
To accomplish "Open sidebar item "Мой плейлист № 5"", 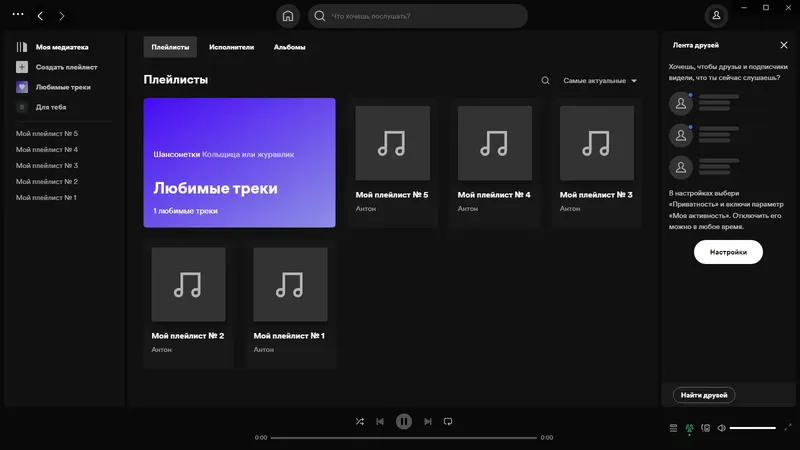I will pos(47,134).
